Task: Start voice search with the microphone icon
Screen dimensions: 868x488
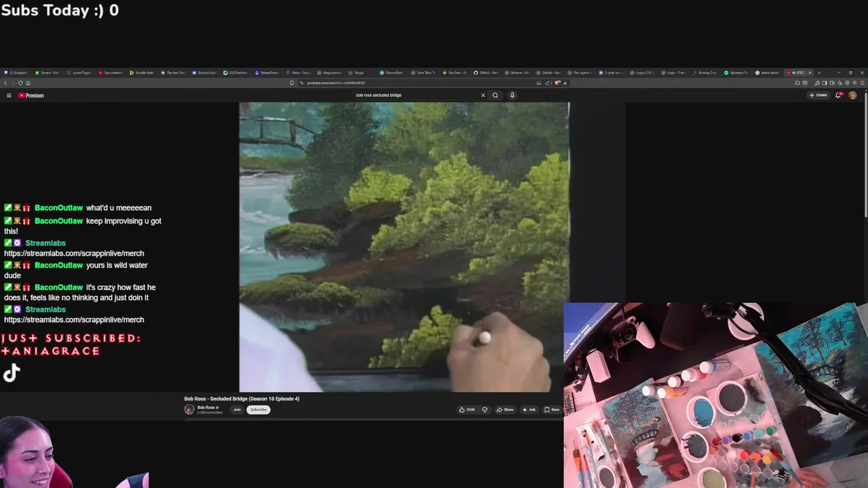Action: [x=512, y=95]
